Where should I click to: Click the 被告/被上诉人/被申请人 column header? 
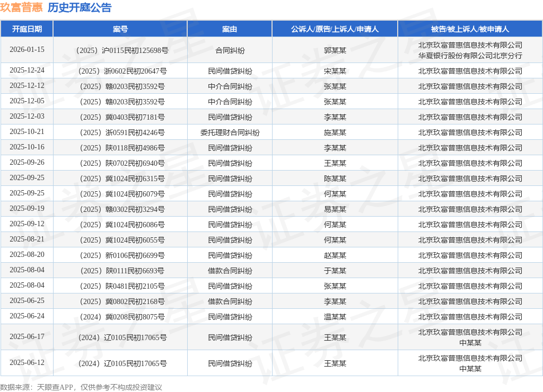[470, 29]
